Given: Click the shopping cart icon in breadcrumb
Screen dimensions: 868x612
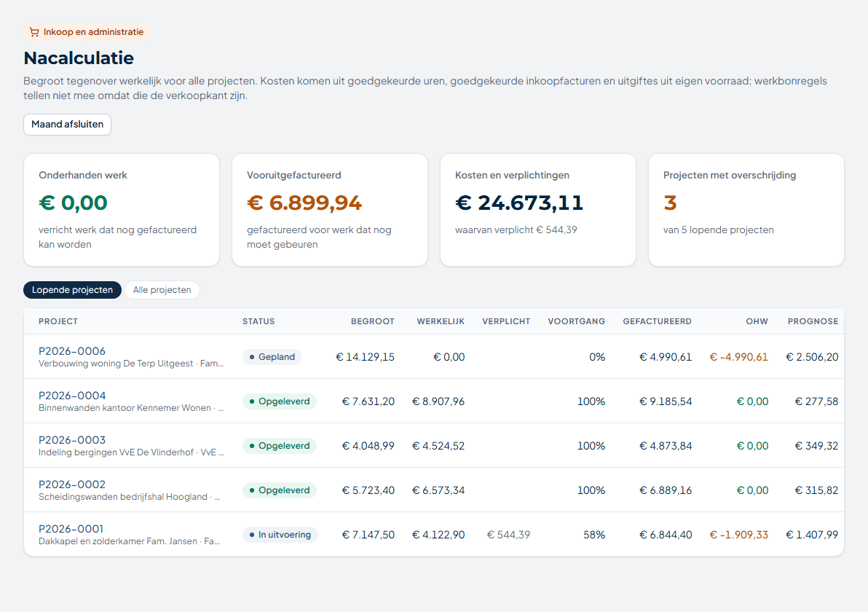Looking at the screenshot, I should click(34, 32).
